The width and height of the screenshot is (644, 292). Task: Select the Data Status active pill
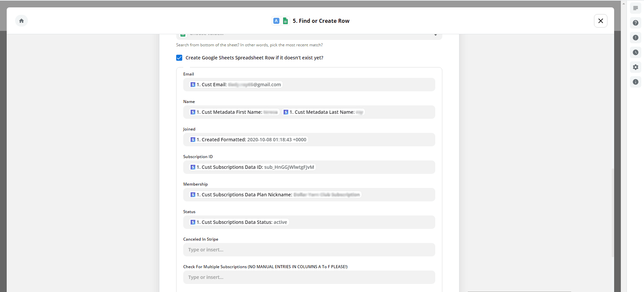pos(239,222)
